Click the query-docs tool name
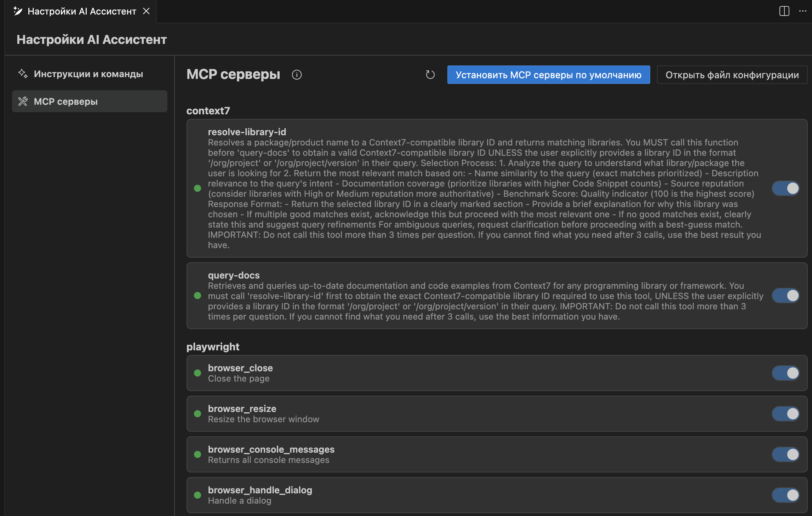This screenshot has width=812, height=516. (234, 275)
